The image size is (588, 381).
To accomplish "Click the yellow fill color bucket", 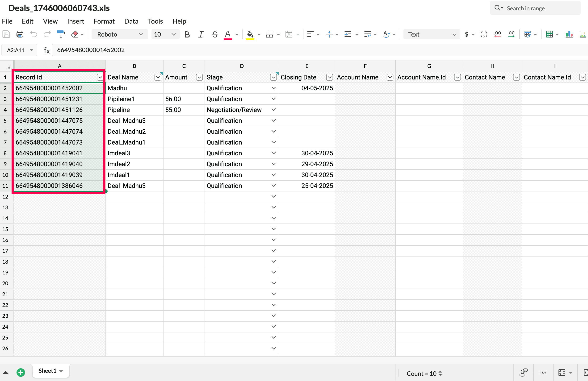I will (250, 34).
